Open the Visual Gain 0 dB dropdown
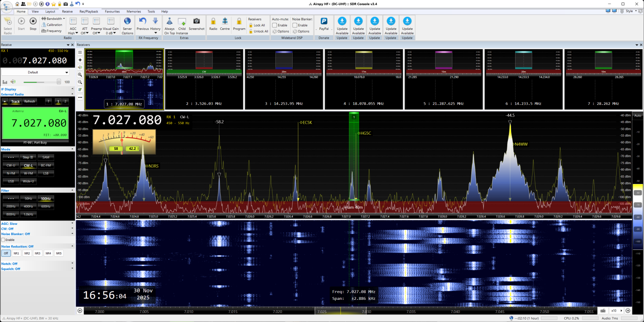Image resolution: width=644 pixels, height=322 pixels. (111, 33)
